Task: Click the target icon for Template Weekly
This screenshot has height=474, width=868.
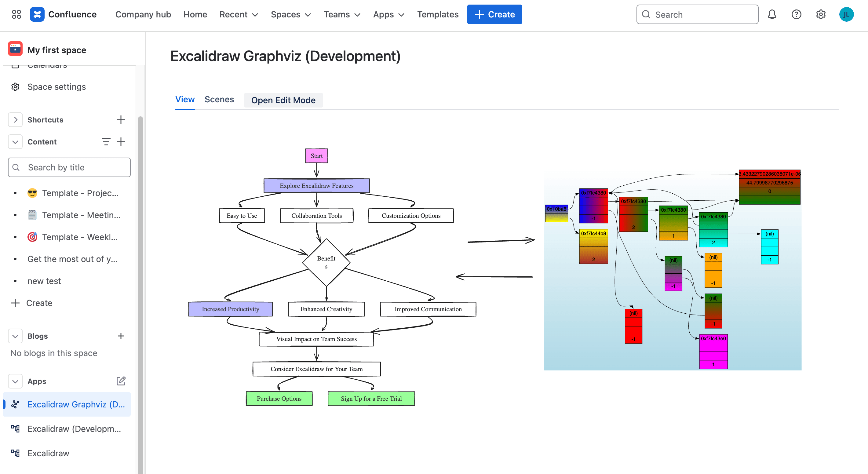Action: pos(32,237)
